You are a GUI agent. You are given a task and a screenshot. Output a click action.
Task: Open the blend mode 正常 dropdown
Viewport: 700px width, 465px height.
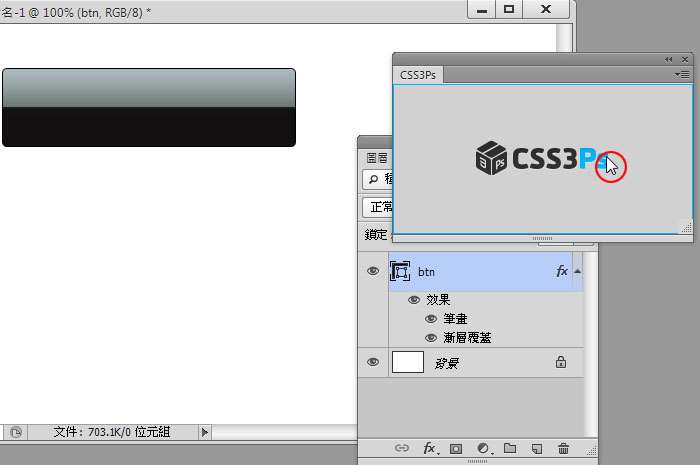click(378, 208)
